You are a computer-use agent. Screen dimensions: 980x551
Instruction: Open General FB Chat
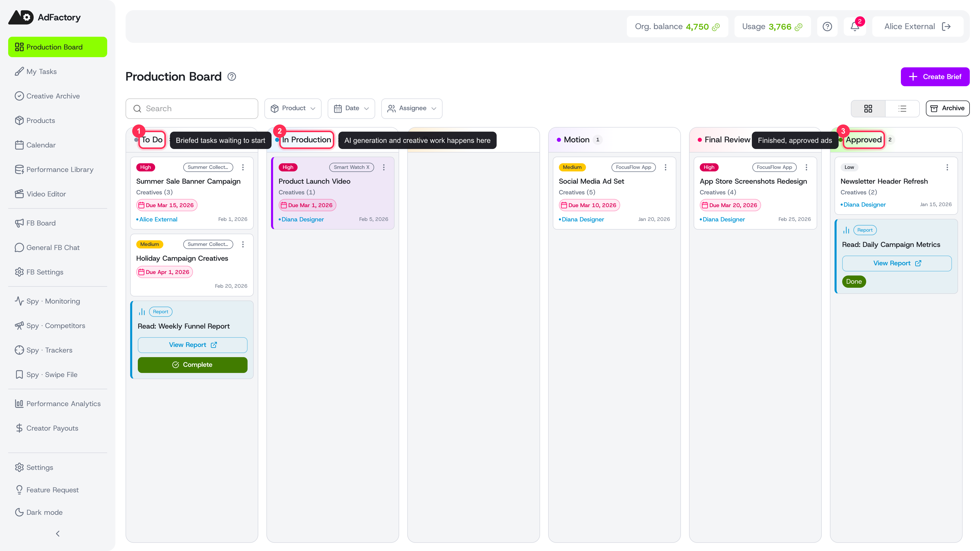[x=58, y=247]
